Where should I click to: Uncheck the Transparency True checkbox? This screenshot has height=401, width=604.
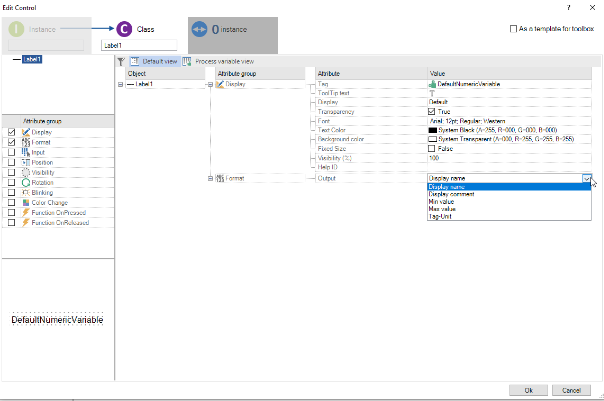[431, 112]
